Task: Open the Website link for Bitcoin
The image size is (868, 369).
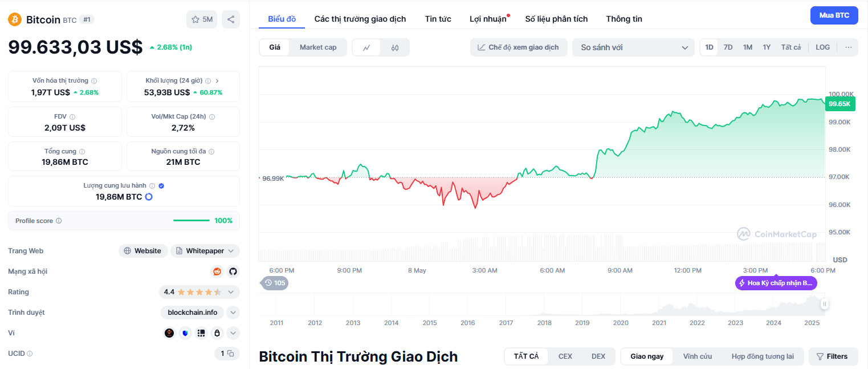Action: [143, 250]
